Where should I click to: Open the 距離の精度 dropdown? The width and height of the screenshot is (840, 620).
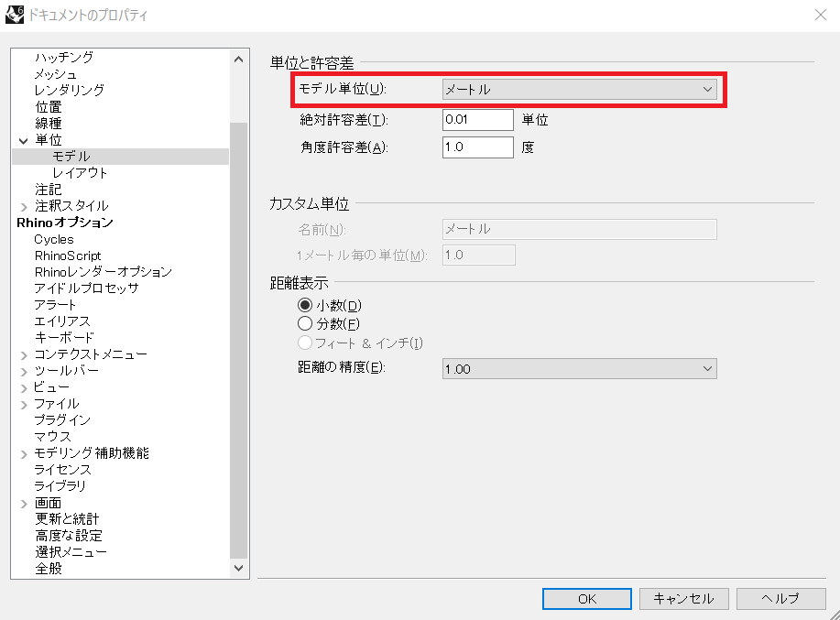[x=580, y=368]
